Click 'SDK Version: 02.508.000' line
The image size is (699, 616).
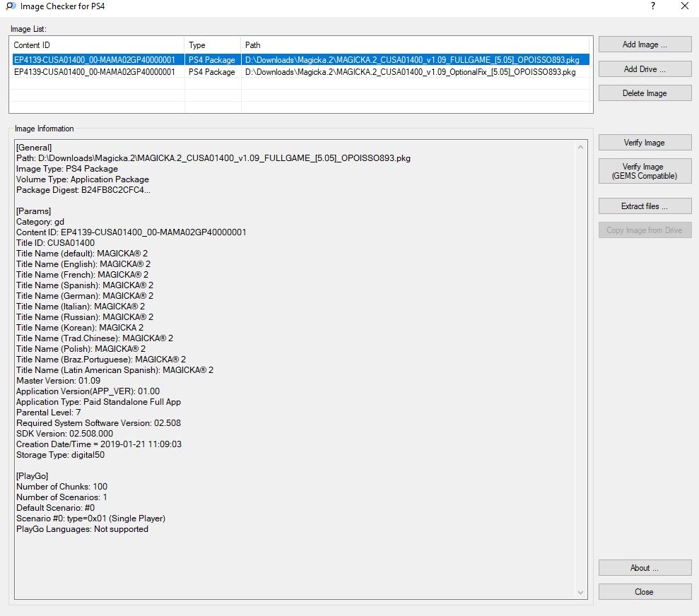64,433
